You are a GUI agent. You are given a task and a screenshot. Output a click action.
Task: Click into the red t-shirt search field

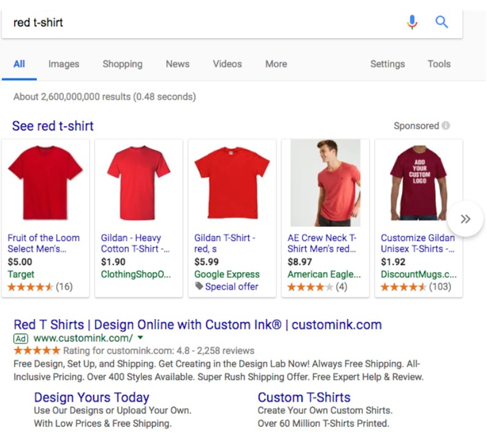pos(194,23)
